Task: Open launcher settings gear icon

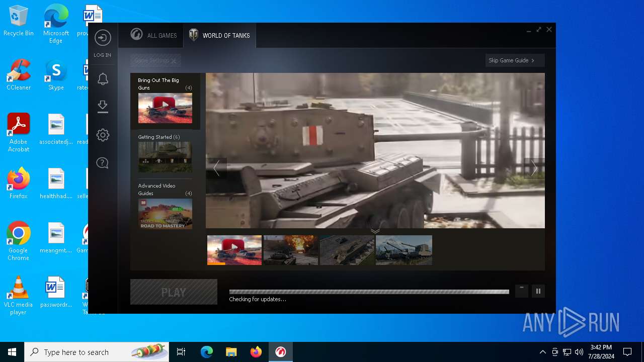Action: tap(103, 135)
